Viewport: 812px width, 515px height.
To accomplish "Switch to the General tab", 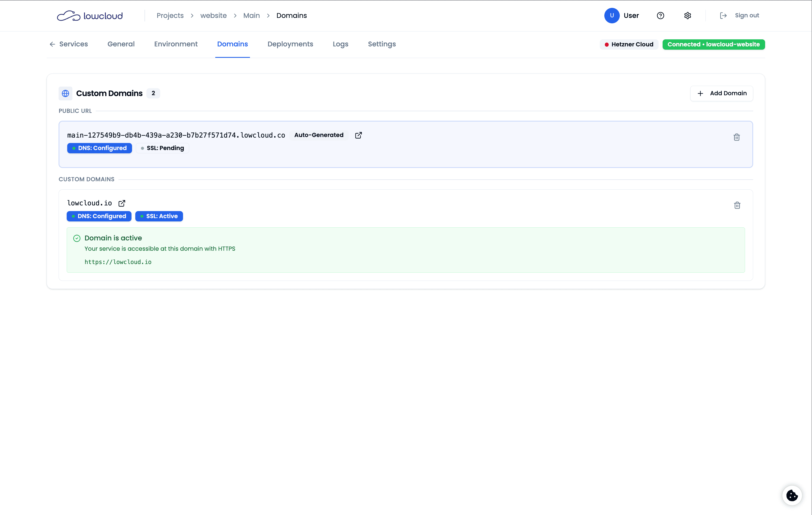I will (x=121, y=44).
